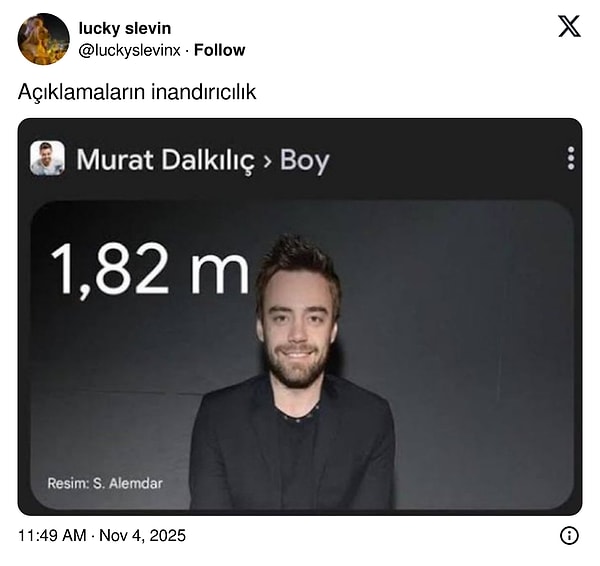Click the tweet text Açıklamaların inandırıcılık

click(x=137, y=92)
